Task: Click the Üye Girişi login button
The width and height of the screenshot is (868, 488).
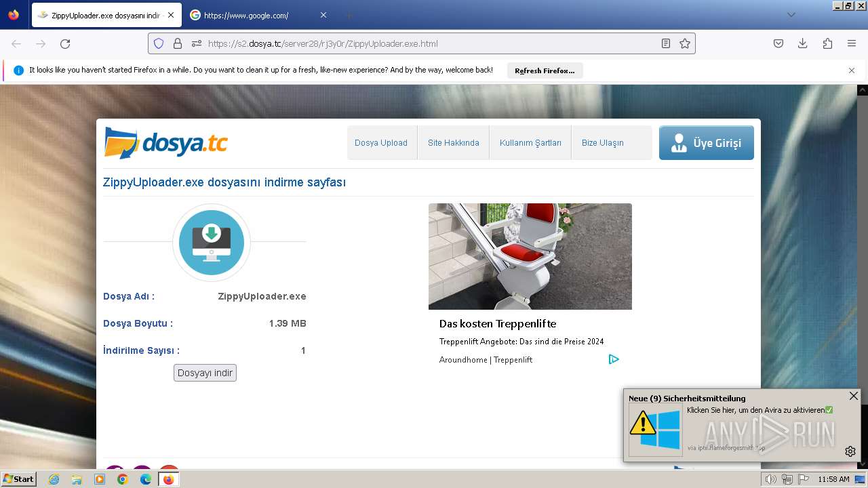Action: 707,143
